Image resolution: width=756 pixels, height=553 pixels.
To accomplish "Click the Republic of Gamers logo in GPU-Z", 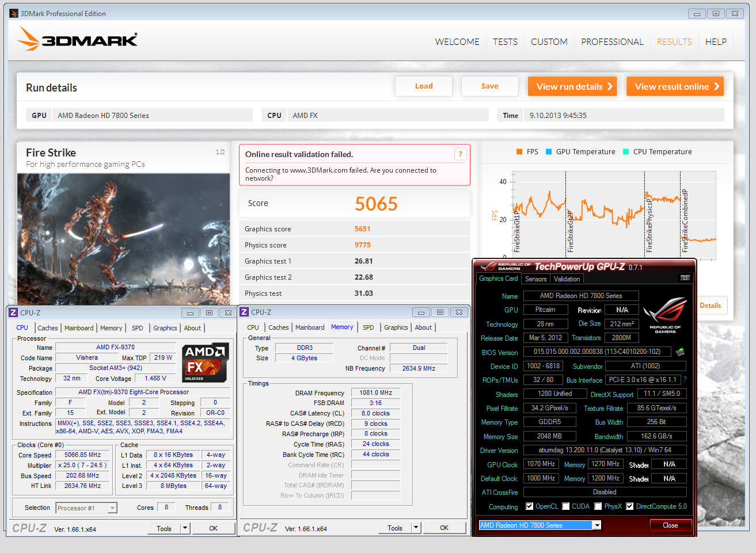I will point(665,315).
